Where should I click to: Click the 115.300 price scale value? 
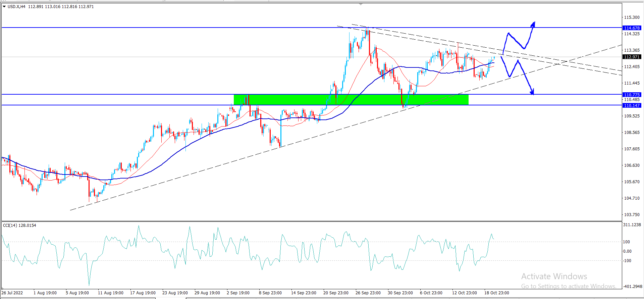click(x=632, y=17)
